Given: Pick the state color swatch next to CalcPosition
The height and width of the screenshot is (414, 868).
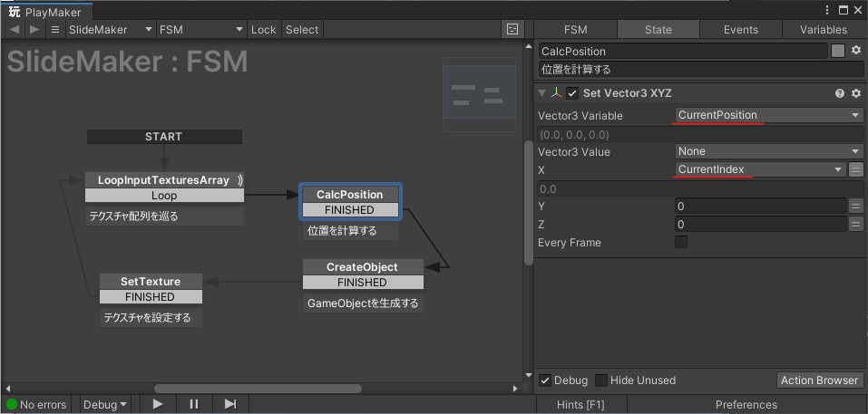Looking at the screenshot, I should click(838, 51).
